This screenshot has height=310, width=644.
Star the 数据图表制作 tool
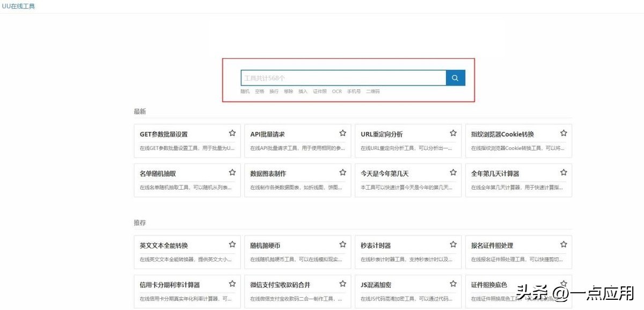pyautogui.click(x=343, y=172)
